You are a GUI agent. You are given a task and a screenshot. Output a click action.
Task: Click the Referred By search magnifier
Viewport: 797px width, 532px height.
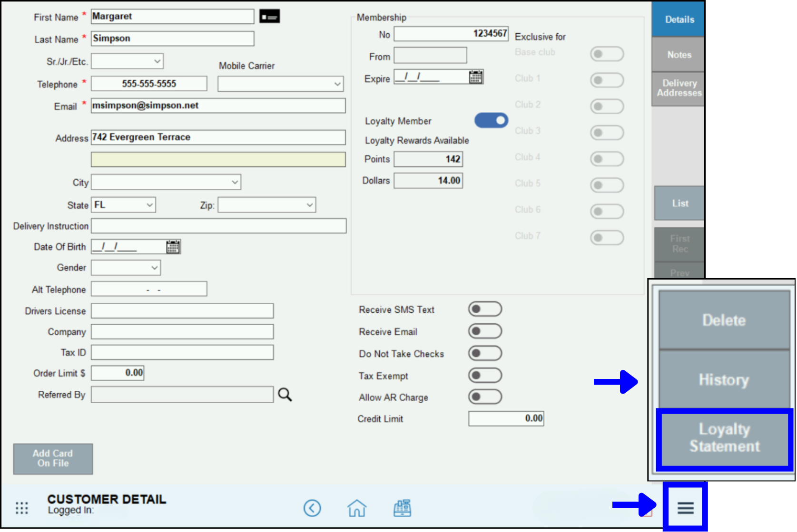(285, 395)
